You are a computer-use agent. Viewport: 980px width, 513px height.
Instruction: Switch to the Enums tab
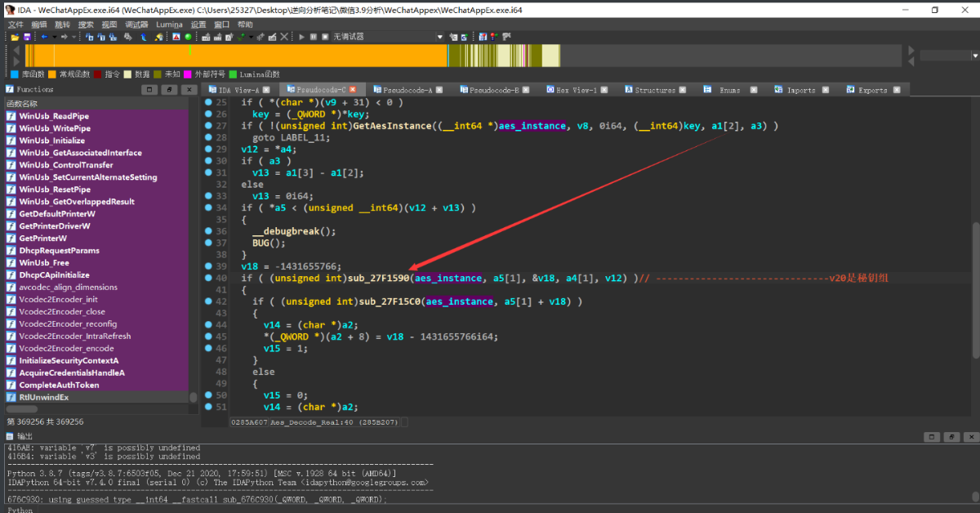tap(729, 90)
